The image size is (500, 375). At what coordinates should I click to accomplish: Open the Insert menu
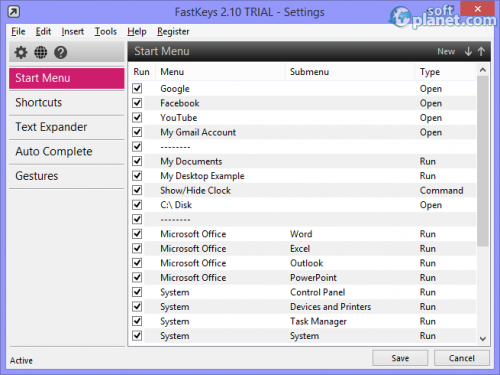click(72, 31)
